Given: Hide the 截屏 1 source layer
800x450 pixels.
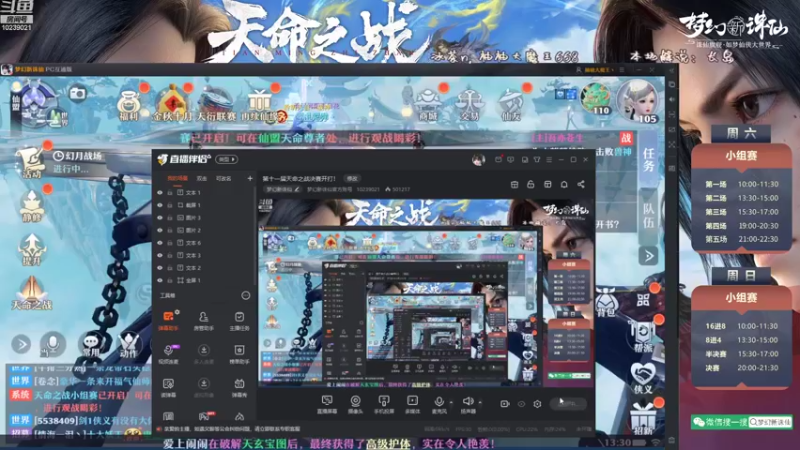Looking at the screenshot, I should coord(160,205).
